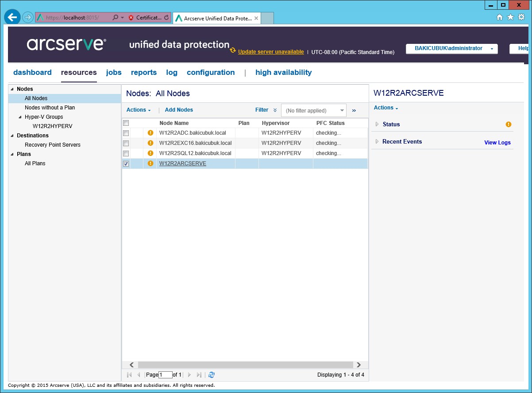Image resolution: width=532 pixels, height=393 pixels.
Task: Go to previous page pager icon
Action: [x=139, y=375]
